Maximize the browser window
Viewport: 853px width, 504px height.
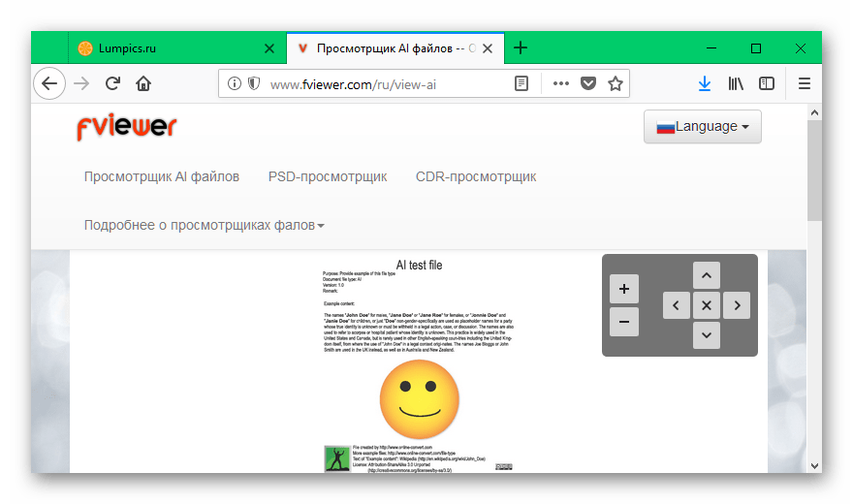point(756,48)
